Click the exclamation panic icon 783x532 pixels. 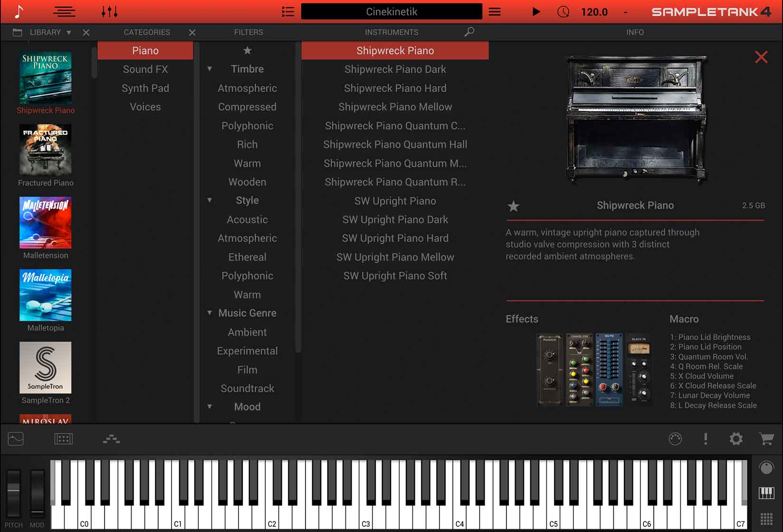tap(706, 439)
